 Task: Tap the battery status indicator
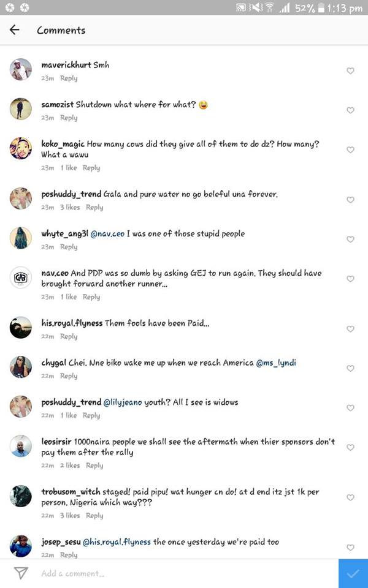(x=320, y=8)
